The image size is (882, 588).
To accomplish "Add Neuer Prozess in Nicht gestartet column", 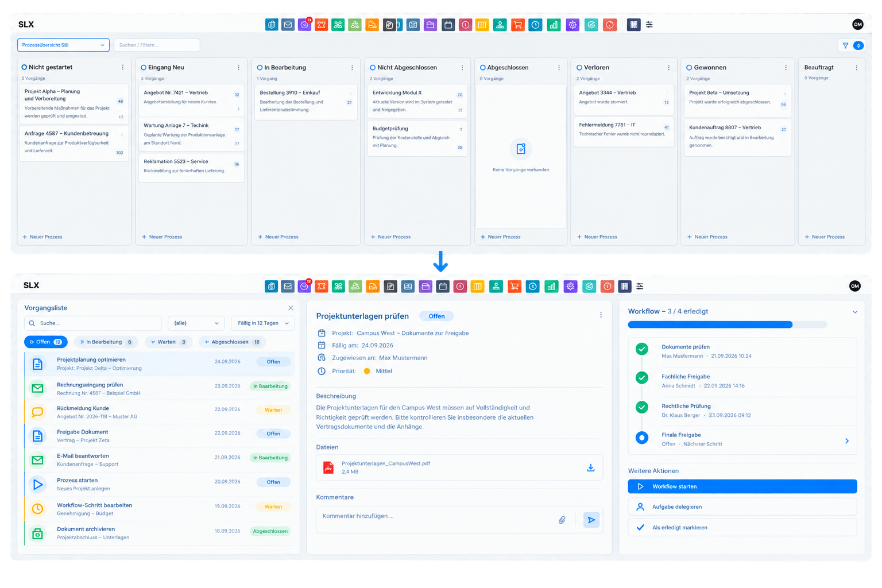I will tap(42, 237).
